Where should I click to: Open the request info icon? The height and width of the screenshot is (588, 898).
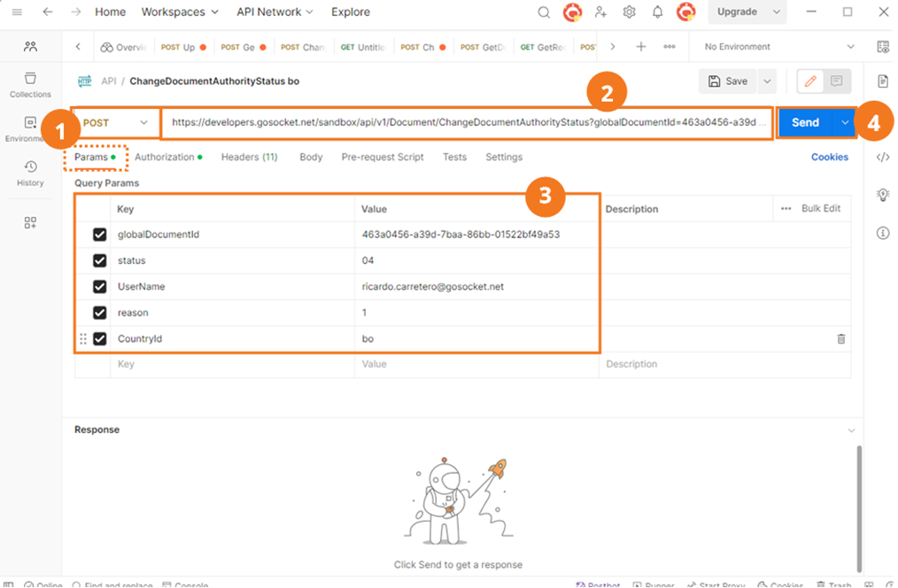pyautogui.click(x=883, y=233)
